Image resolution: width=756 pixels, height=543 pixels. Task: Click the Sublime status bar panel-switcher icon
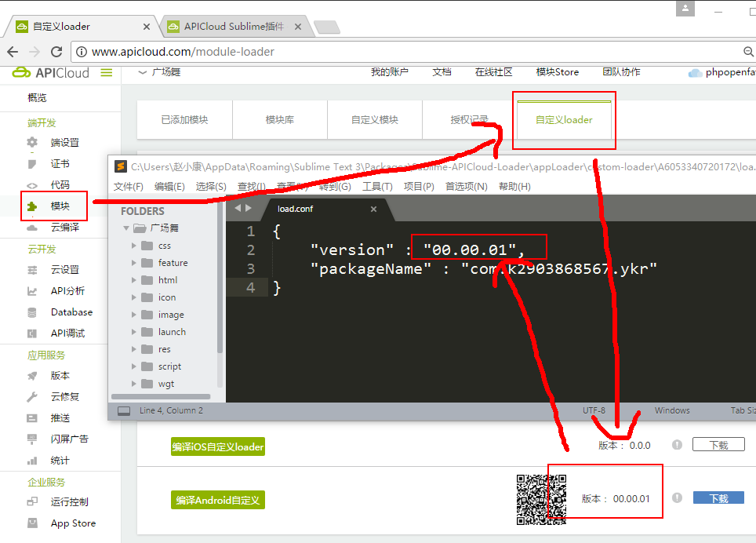click(123, 410)
